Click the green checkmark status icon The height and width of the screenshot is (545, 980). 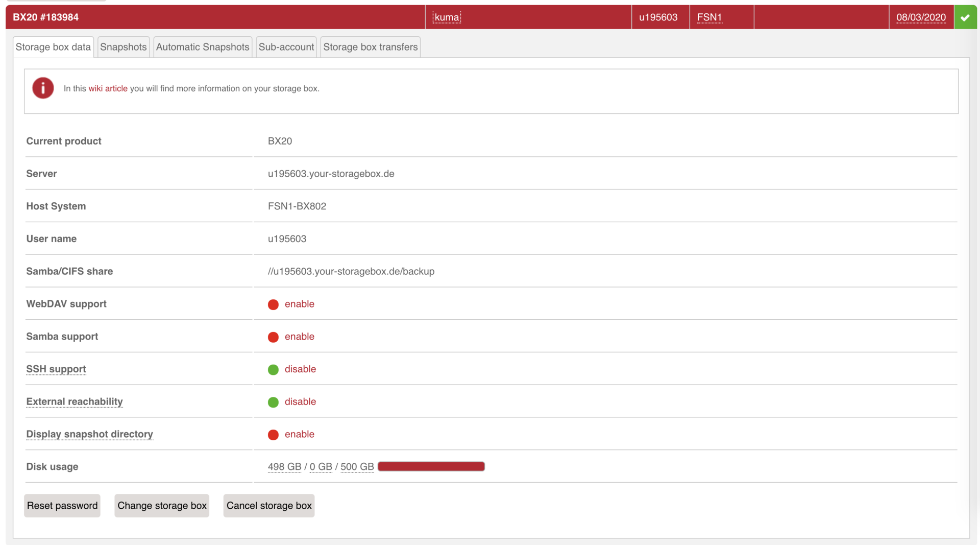(x=965, y=17)
